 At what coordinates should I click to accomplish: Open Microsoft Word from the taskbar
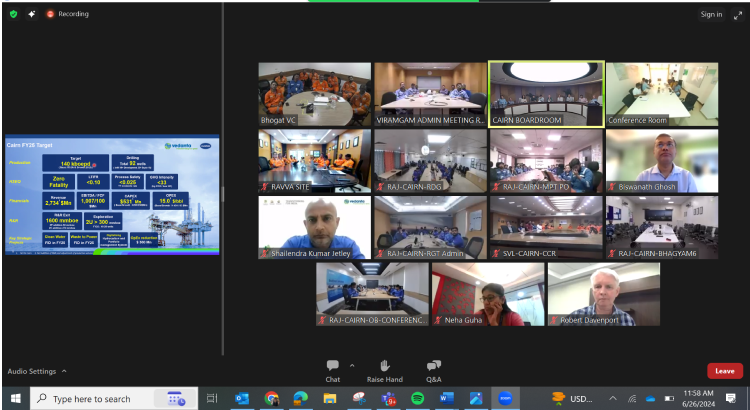(446, 398)
